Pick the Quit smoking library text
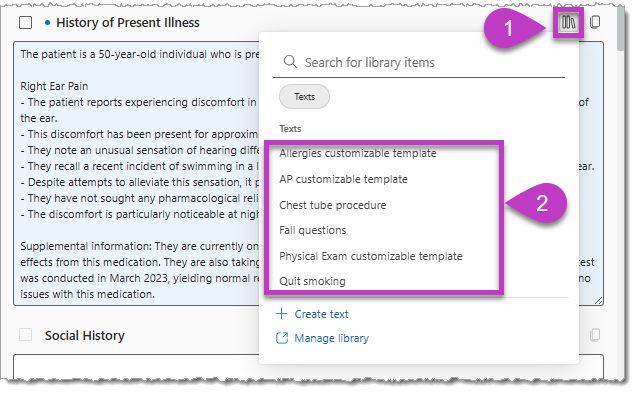Viewport: 636px width, 393px height. click(x=312, y=281)
